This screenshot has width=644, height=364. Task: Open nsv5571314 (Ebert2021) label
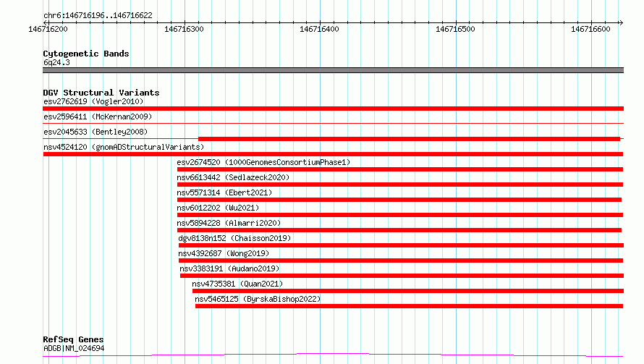224,192
